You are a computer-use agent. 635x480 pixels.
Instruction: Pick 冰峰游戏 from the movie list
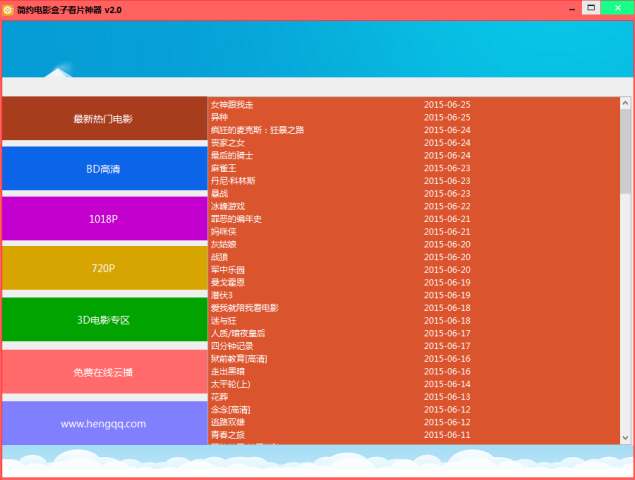click(227, 207)
